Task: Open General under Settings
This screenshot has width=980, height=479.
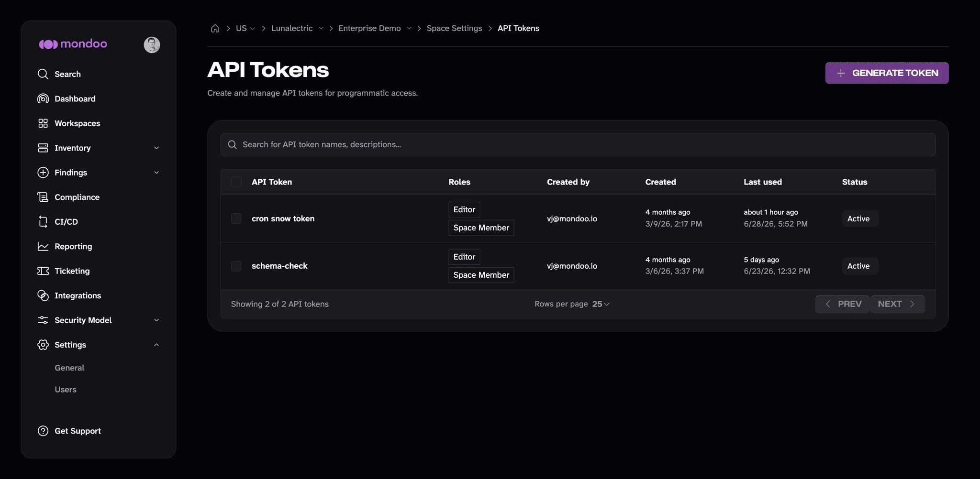Action: coord(69,368)
